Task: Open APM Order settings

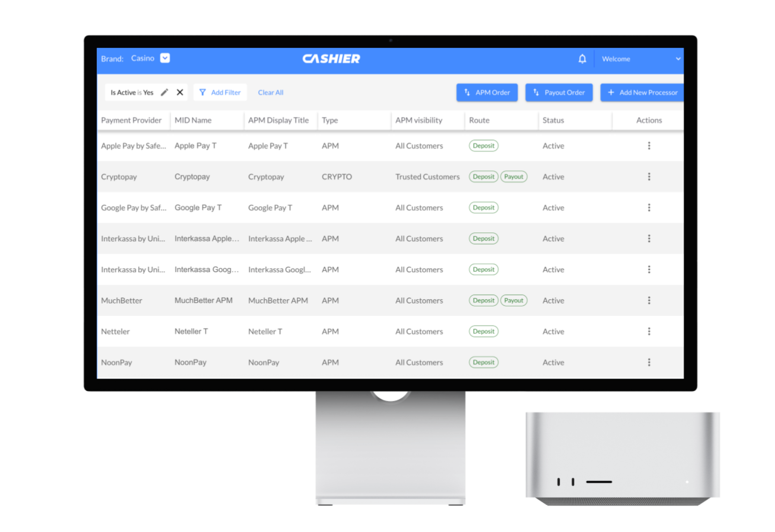Action: point(487,92)
